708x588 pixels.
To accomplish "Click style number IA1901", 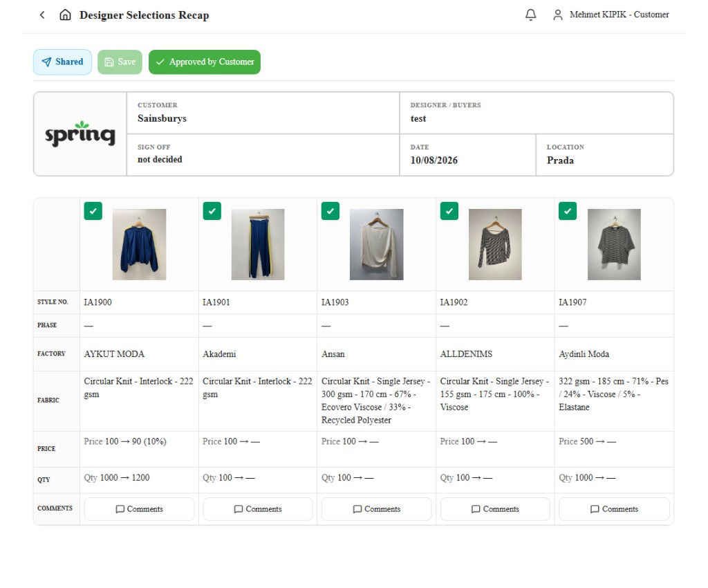I will coord(216,302).
